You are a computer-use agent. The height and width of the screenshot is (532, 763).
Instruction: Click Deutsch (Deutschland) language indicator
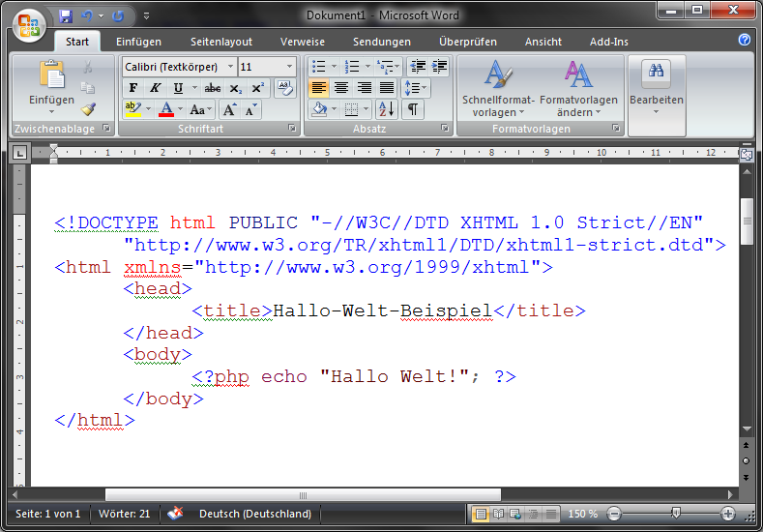255,514
